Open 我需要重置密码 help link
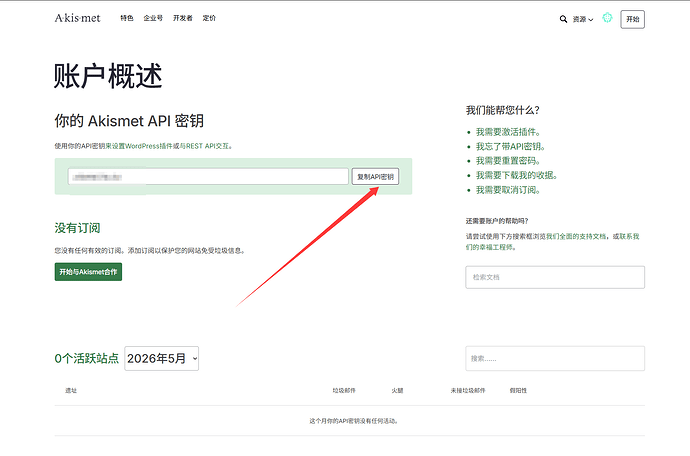Screen dimensions: 690x456 pyautogui.click(x=508, y=161)
